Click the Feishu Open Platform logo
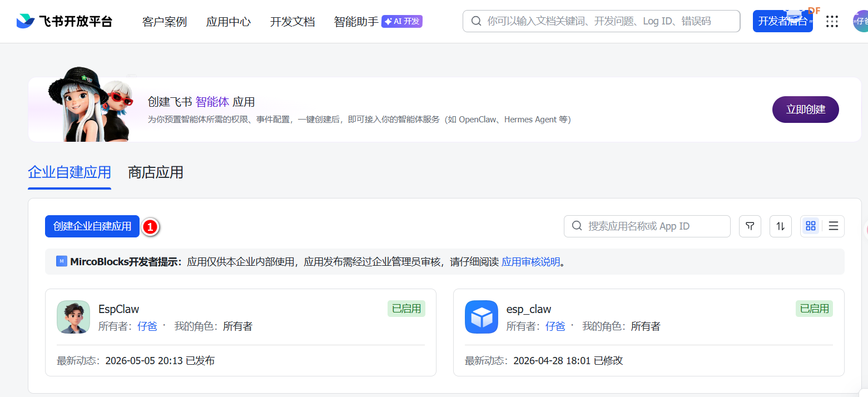 click(x=65, y=21)
